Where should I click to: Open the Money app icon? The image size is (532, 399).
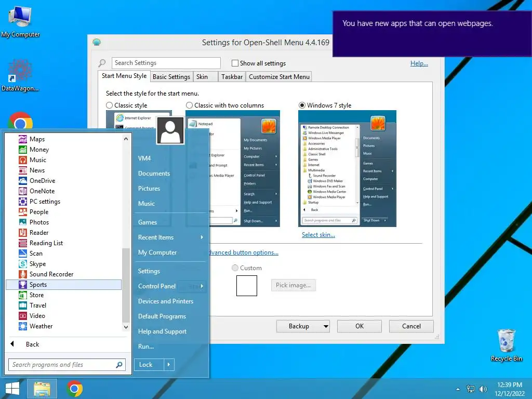click(23, 150)
